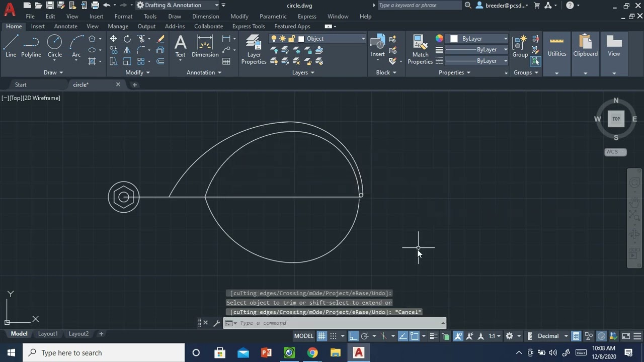Image resolution: width=644 pixels, height=362 pixels.
Task: Switch to the Start file tab
Action: 21,84
